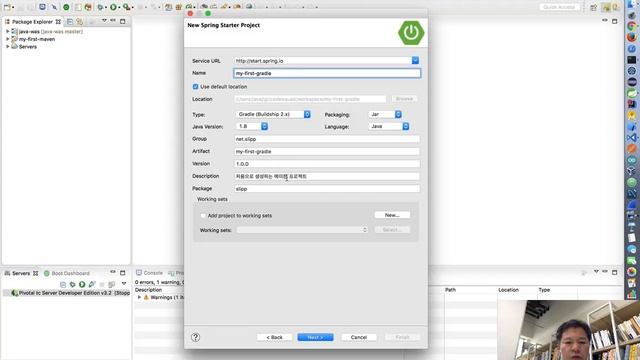Click the Artifact input field
Viewport: 640px width, 360px height.
click(x=327, y=151)
